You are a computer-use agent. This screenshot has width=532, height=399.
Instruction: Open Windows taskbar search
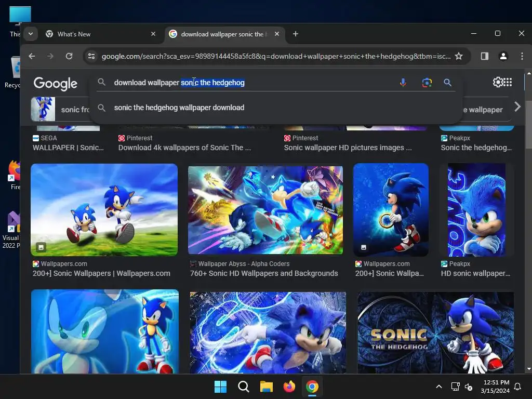click(243, 387)
